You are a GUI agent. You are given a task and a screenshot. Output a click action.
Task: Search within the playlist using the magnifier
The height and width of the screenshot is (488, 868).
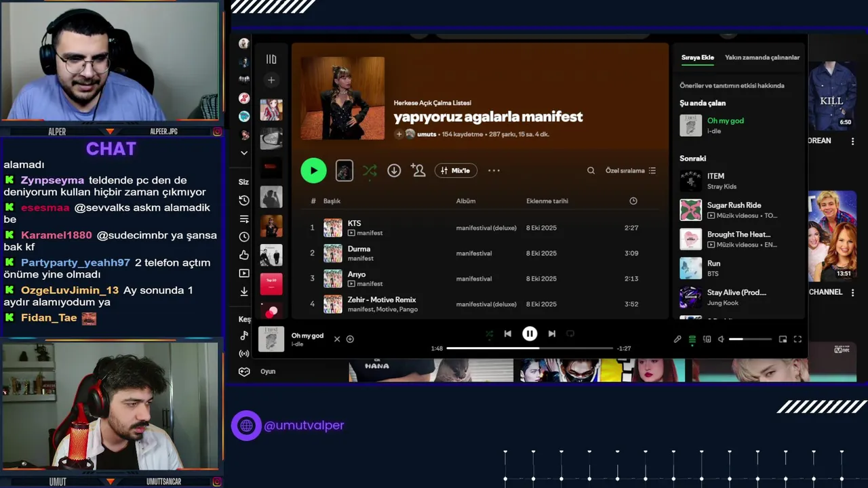coord(591,171)
